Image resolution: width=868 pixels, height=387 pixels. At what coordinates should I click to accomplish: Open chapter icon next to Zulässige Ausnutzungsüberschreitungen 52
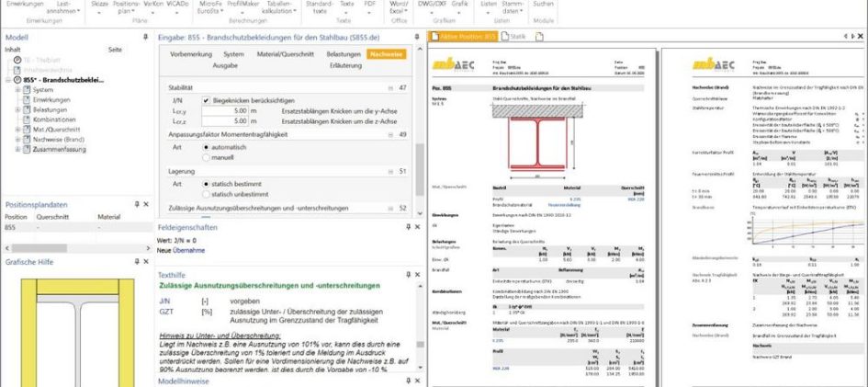point(390,209)
